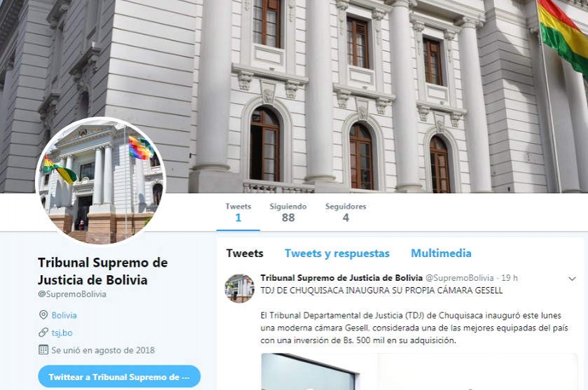Select the Tweets timeline tab

(x=244, y=253)
